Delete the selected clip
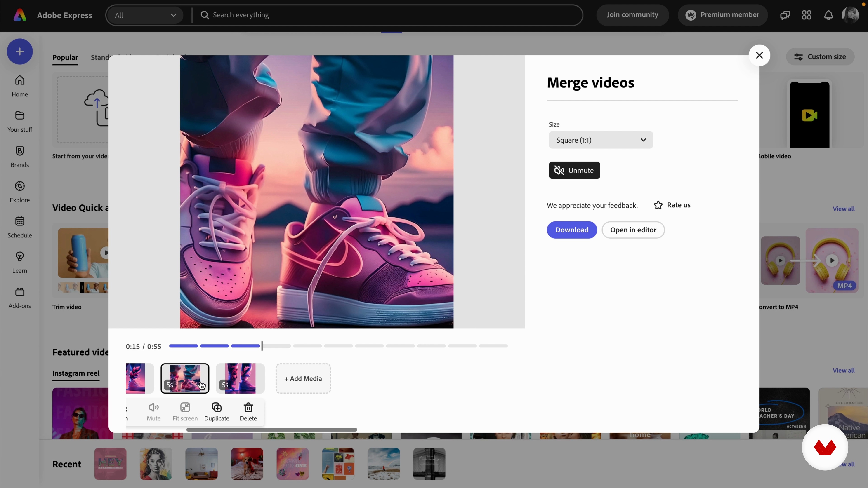This screenshot has height=488, width=868. coord(248,412)
